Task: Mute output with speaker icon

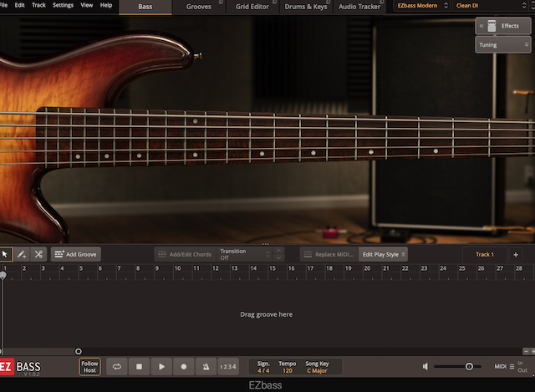Action: pos(425,367)
